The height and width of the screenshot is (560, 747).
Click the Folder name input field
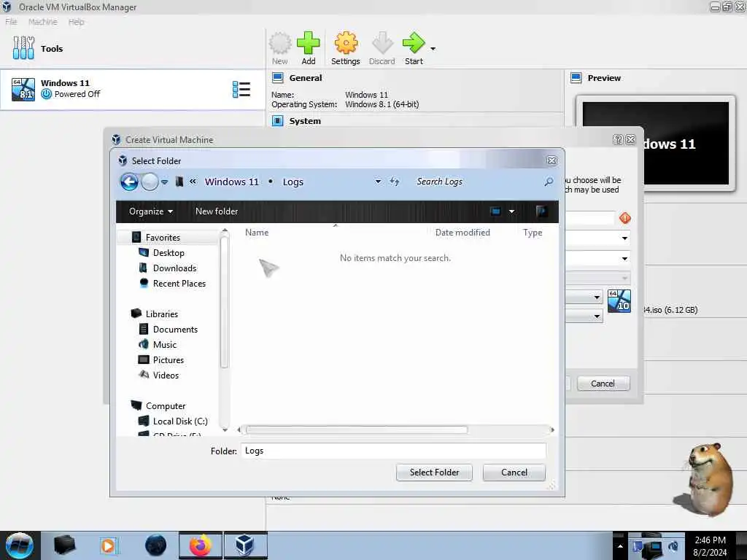[x=393, y=451]
